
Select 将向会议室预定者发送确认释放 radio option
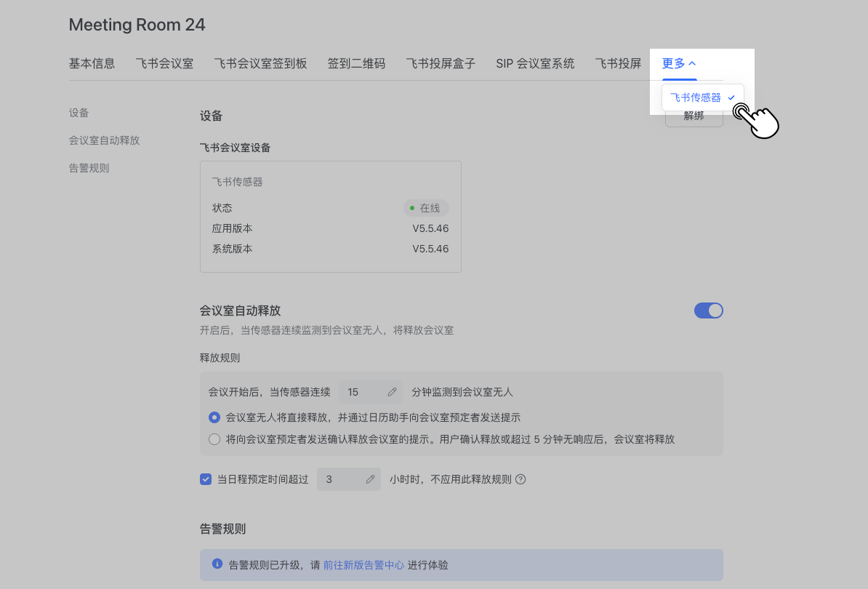[214, 439]
